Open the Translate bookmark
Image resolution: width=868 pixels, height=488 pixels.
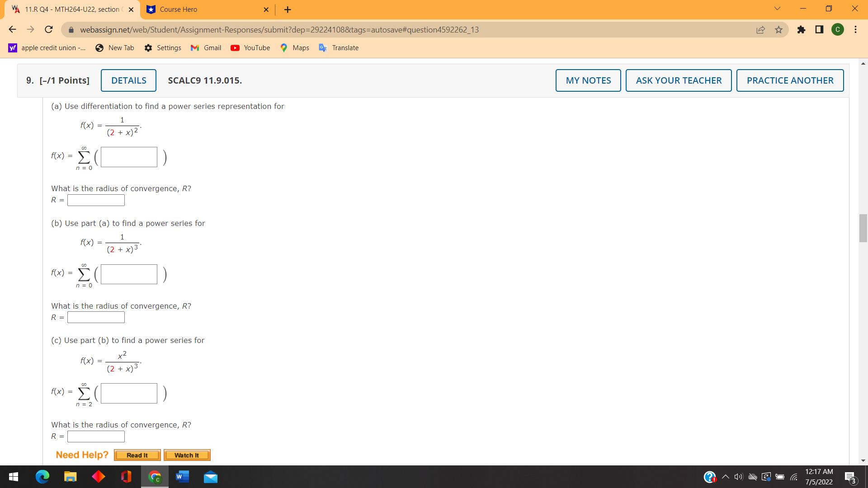tap(339, 47)
